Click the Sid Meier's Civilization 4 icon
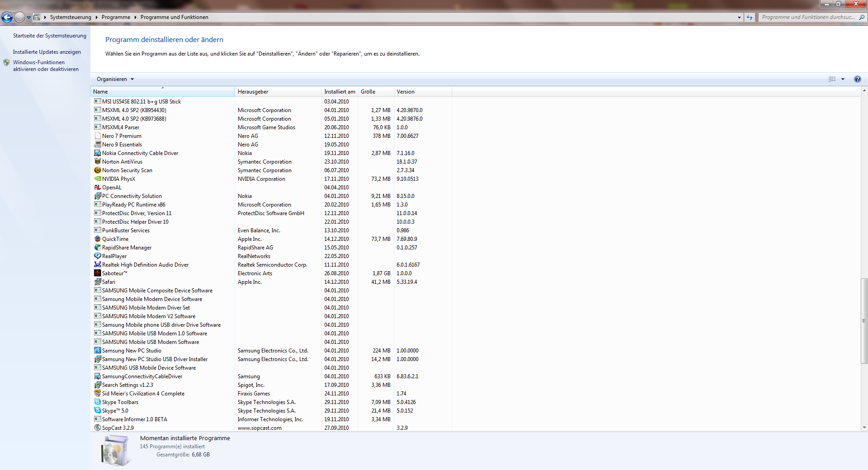 coord(97,394)
